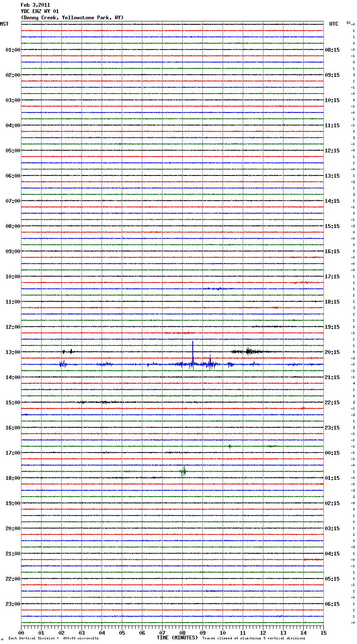Click the "18:15" UTC time label
The image size is (357, 644).
tap(332, 302)
